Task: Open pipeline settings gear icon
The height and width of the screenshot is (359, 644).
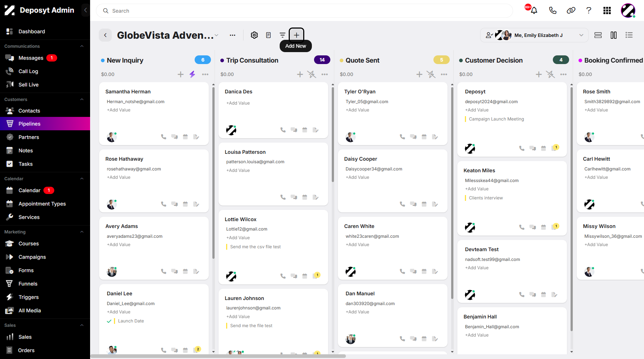Action: click(254, 35)
